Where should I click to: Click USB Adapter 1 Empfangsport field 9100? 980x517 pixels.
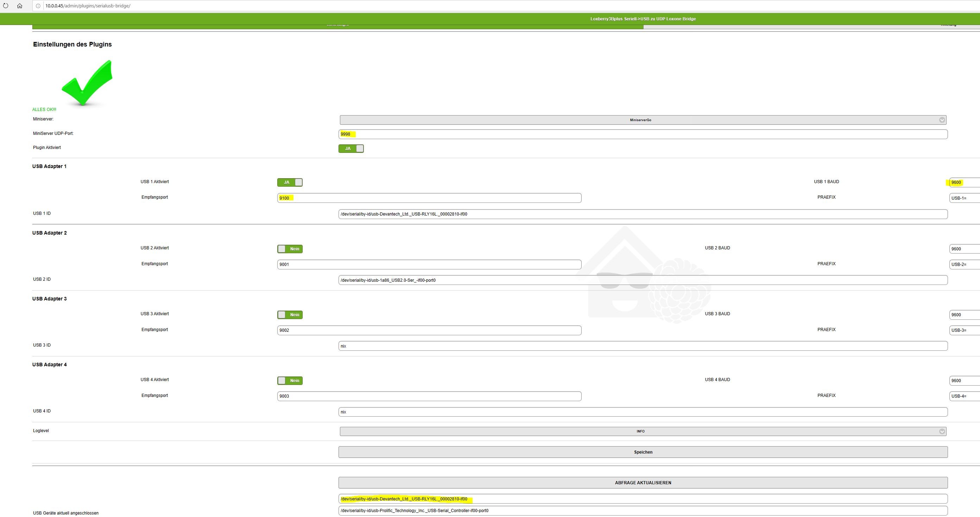click(x=429, y=198)
